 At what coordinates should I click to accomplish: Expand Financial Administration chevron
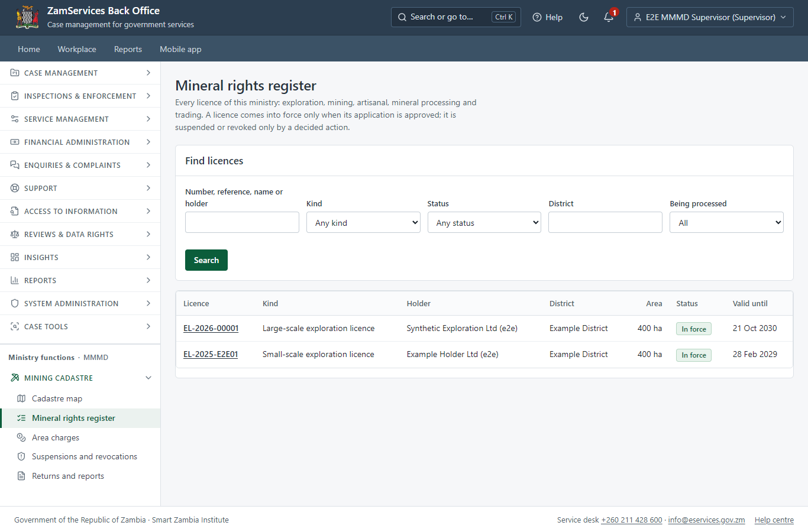click(148, 142)
